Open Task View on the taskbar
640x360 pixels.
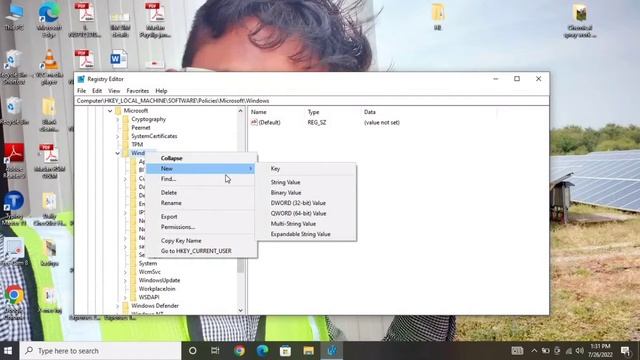(215, 351)
